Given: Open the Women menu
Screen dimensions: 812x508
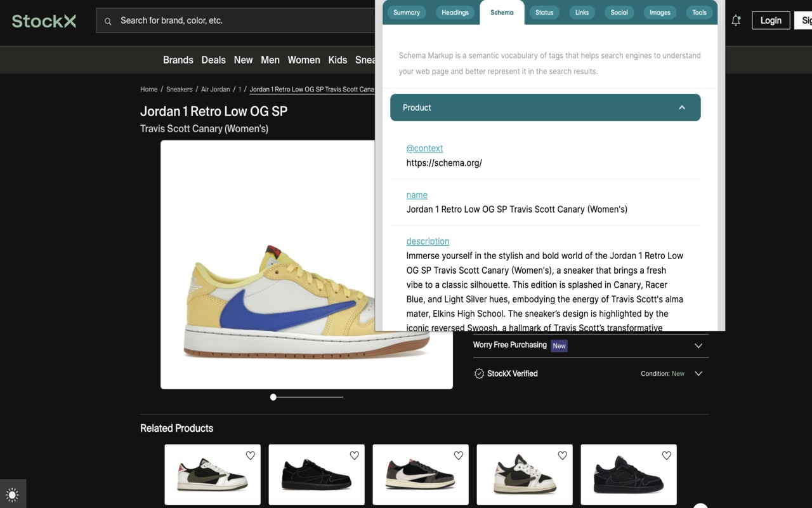Looking at the screenshot, I should tap(304, 60).
